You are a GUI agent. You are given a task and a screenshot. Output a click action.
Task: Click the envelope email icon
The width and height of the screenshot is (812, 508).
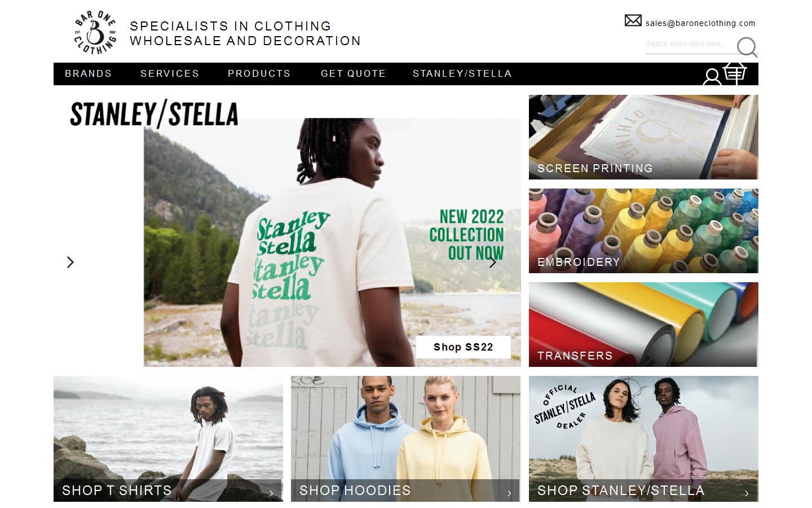tap(633, 21)
